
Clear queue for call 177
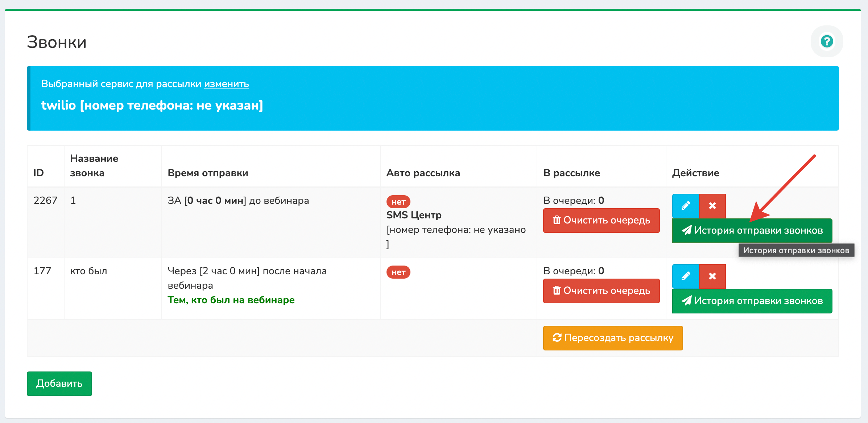click(x=601, y=291)
